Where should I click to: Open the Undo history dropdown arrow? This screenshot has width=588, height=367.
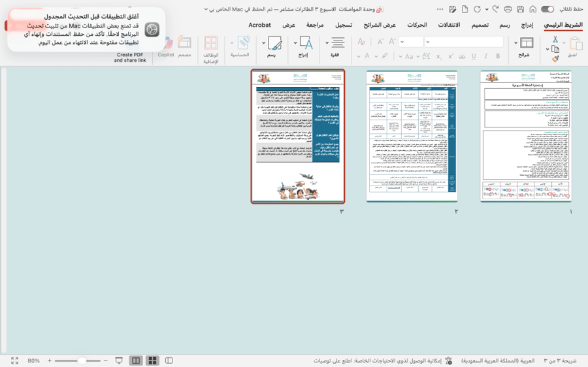point(487,9)
